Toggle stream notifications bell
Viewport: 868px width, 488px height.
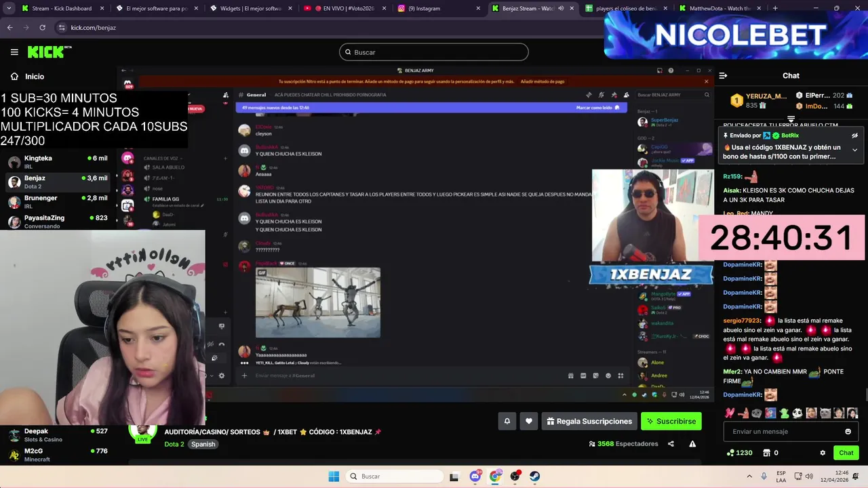(x=507, y=421)
